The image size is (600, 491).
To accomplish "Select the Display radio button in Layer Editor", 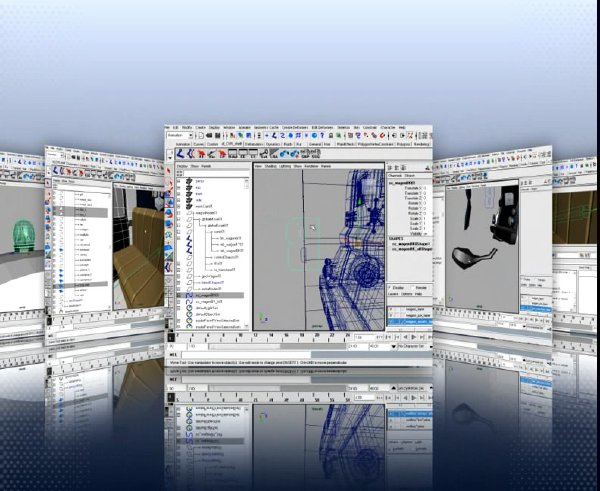I will [390, 287].
